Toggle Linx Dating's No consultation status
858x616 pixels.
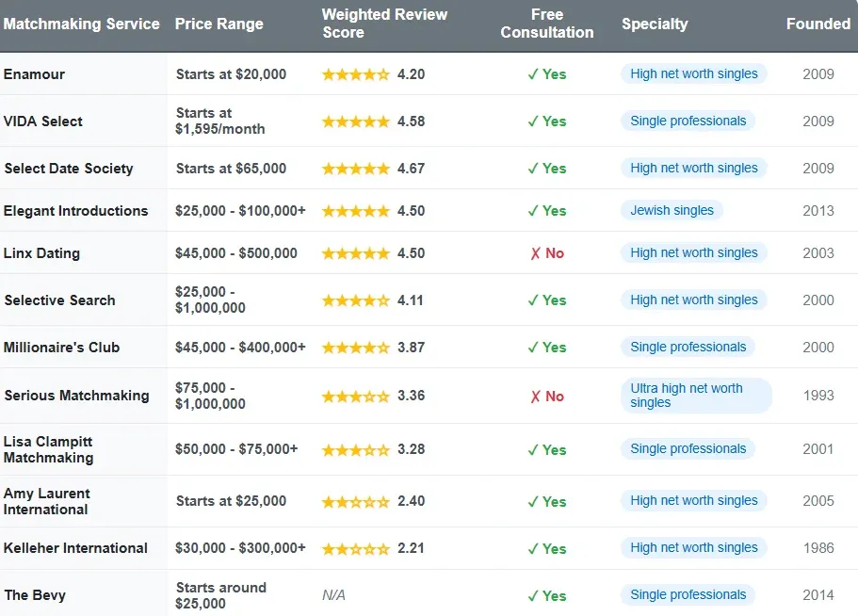pos(546,252)
